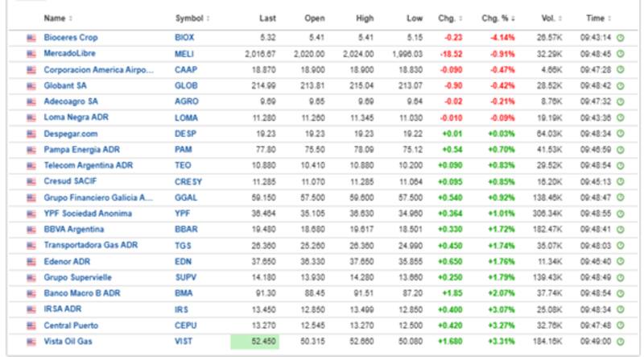Click the MELI symbol cell

[183, 54]
